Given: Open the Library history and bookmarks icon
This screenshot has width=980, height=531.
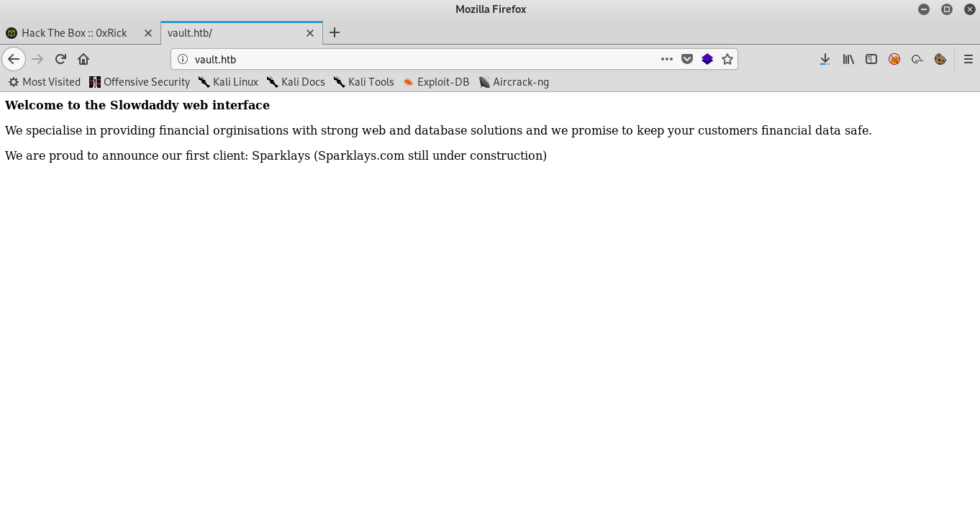Looking at the screenshot, I should (848, 59).
